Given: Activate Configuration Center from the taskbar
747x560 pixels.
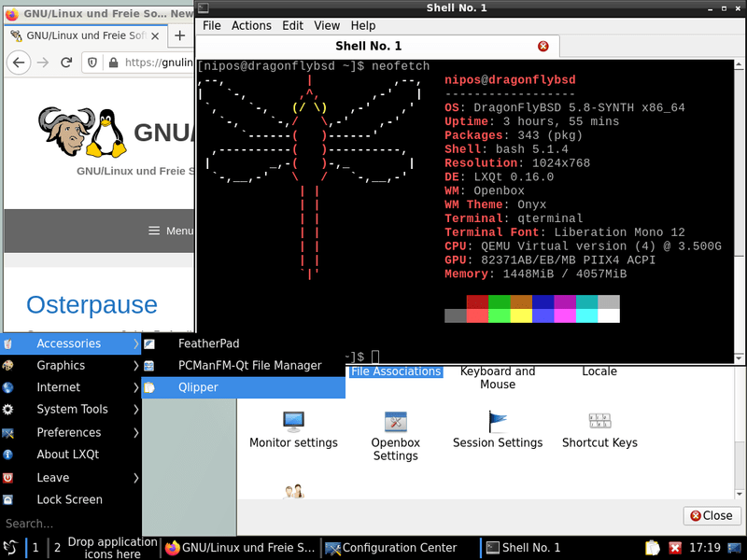Looking at the screenshot, I should coord(400,548).
